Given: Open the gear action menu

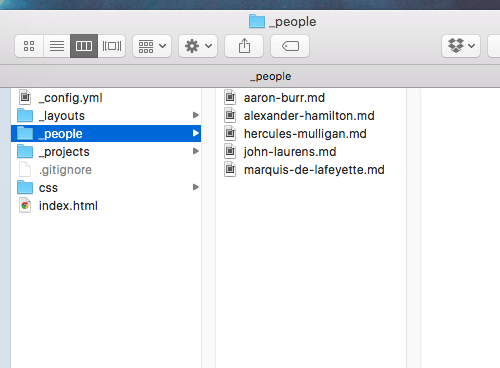Looking at the screenshot, I should click(198, 46).
